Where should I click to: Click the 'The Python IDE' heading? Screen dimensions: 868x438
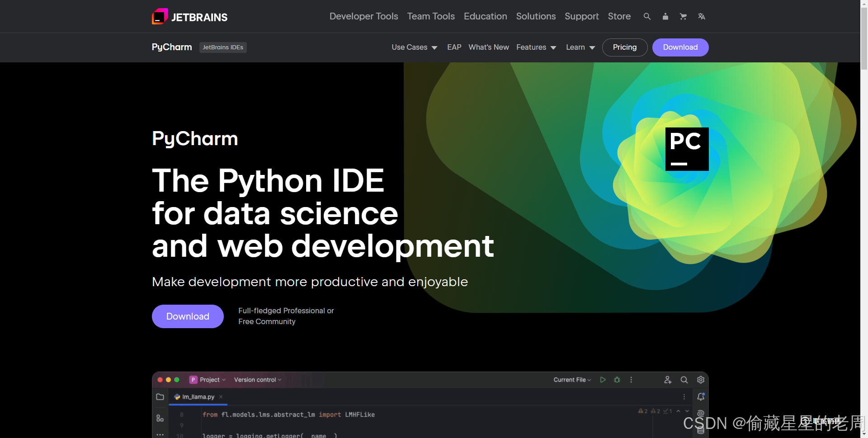[x=268, y=181]
